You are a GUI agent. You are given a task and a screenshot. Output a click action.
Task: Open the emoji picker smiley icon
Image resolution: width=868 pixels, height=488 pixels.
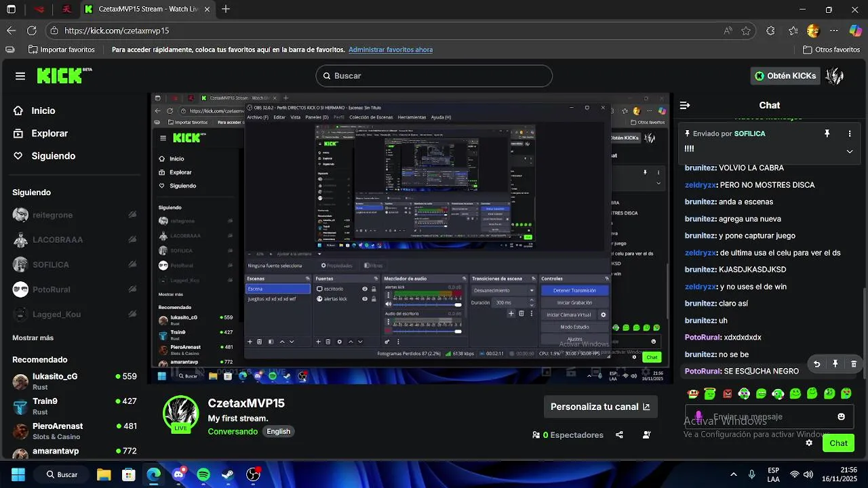[842, 417]
